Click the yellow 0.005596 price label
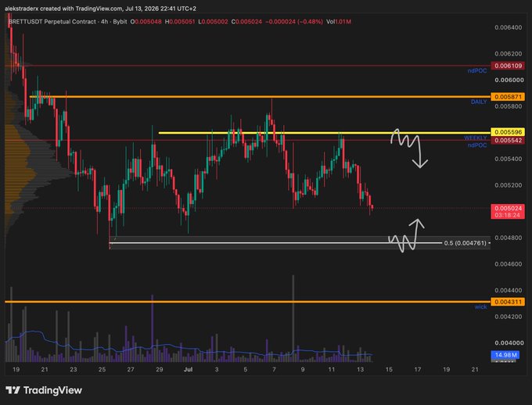 point(508,132)
